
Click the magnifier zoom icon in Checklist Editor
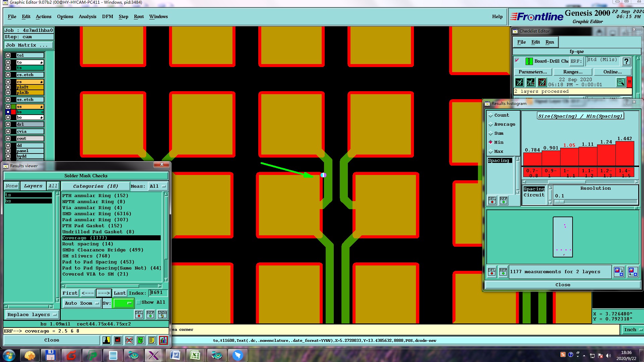(621, 82)
